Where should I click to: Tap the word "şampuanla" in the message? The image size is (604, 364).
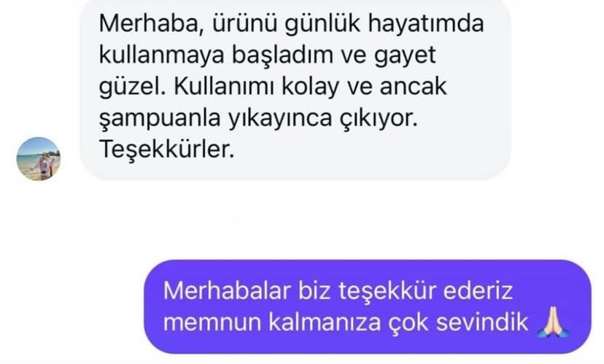(160, 118)
